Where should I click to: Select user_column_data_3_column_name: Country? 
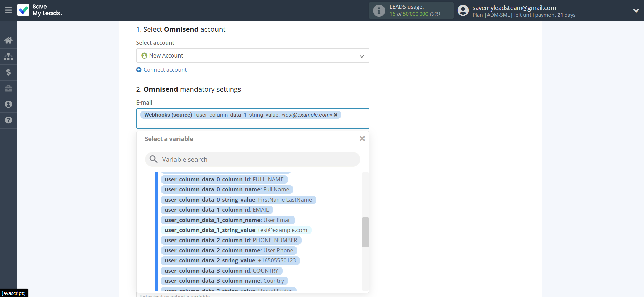click(224, 281)
